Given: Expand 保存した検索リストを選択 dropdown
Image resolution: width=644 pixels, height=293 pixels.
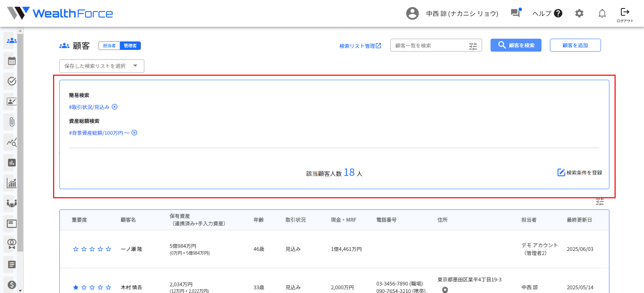Looking at the screenshot, I should click(102, 66).
